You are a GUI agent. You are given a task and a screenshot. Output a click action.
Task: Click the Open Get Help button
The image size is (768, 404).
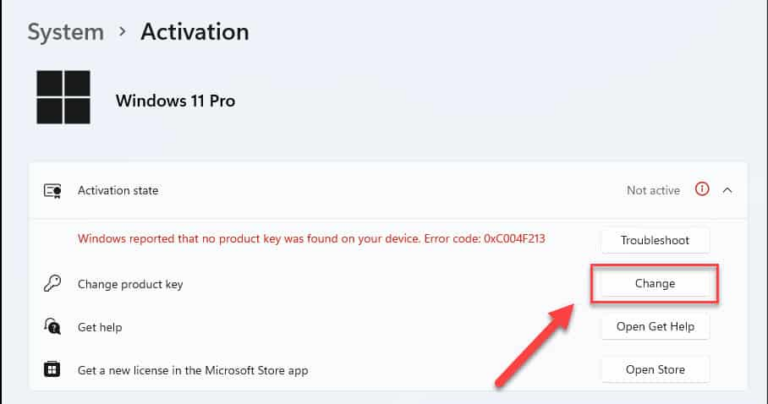coord(655,327)
